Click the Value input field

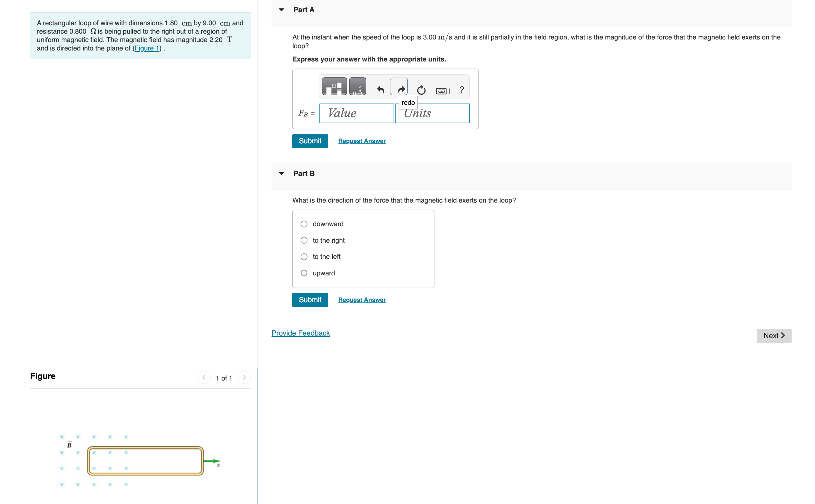(x=356, y=113)
